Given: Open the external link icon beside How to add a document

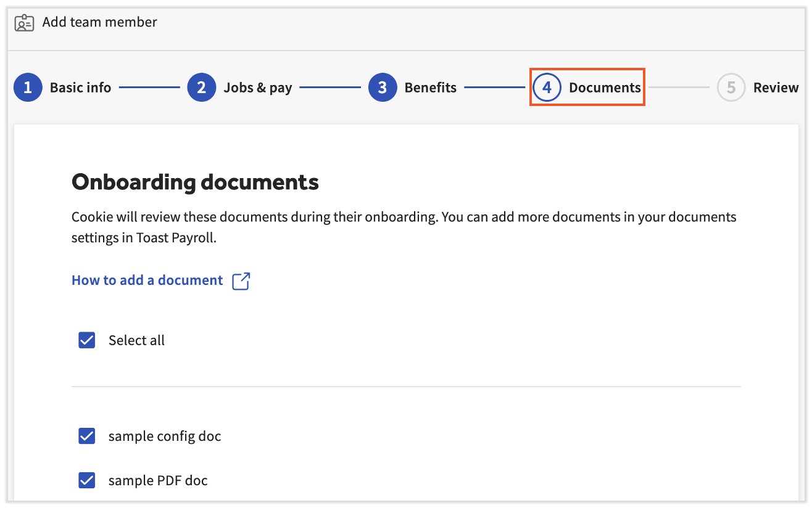Looking at the screenshot, I should point(241,281).
